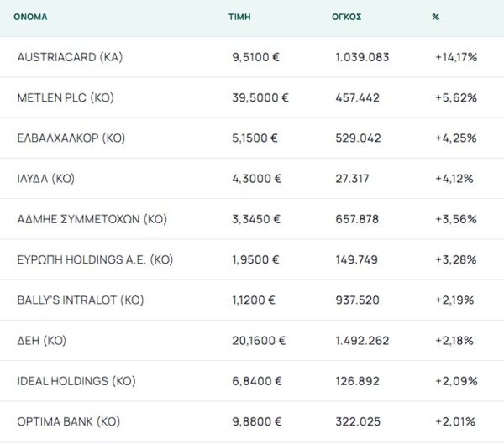
Task: Sort by the % column header
Action: (x=435, y=17)
